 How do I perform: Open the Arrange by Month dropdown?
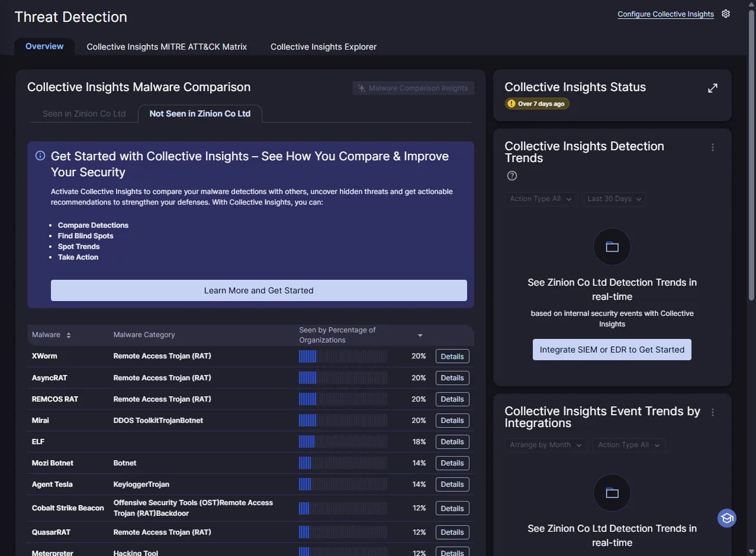[546, 445]
